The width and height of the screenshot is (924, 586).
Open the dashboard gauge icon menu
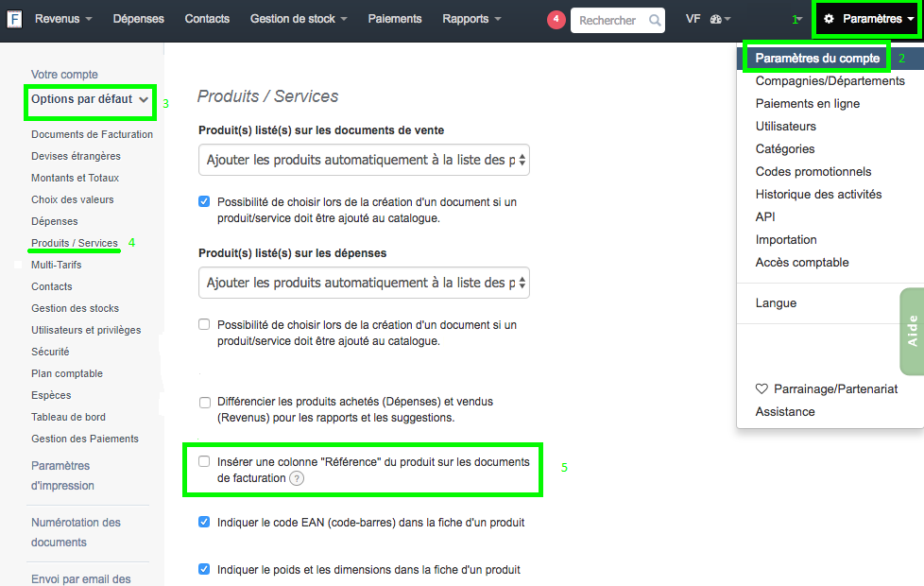click(720, 19)
